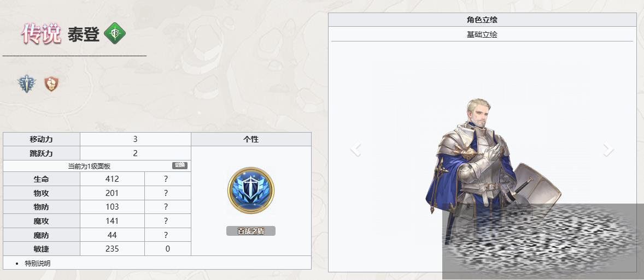Click the 当前为1级面板 row label
The height and width of the screenshot is (280, 644).
pos(89,166)
